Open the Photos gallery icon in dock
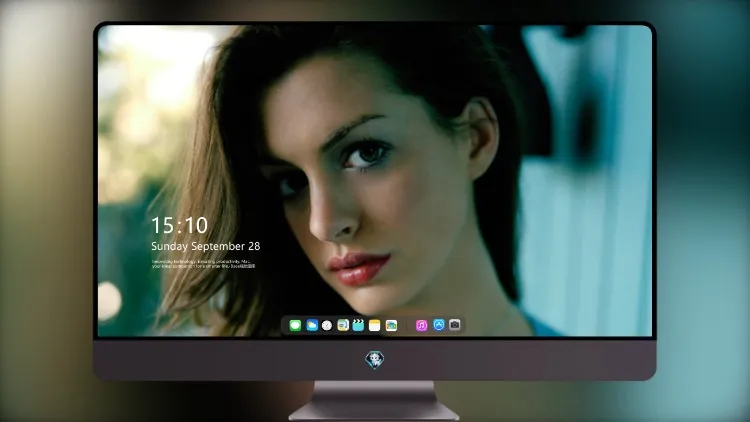750x422 pixels. point(391,325)
